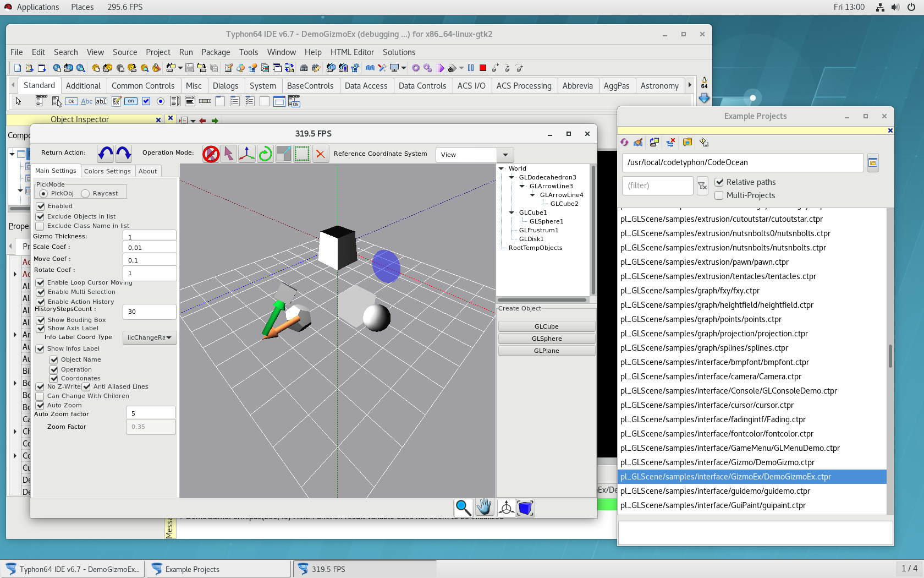This screenshot has width=924, height=578.
Task: Click the filter field in Example Projects
Action: point(658,186)
